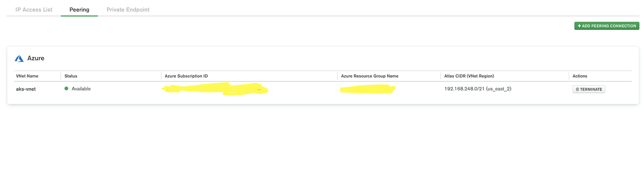This screenshot has height=171, width=644.
Task: Click the Status column header
Action: 71,76
